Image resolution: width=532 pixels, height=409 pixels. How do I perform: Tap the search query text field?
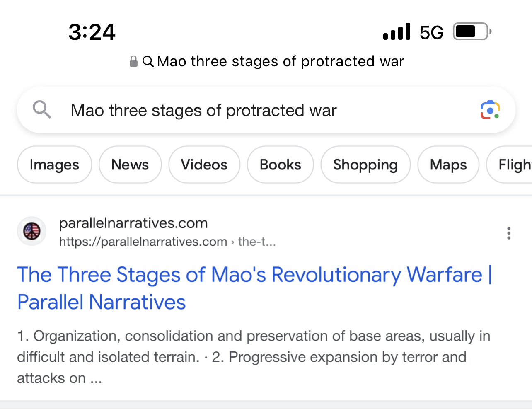coord(249,110)
